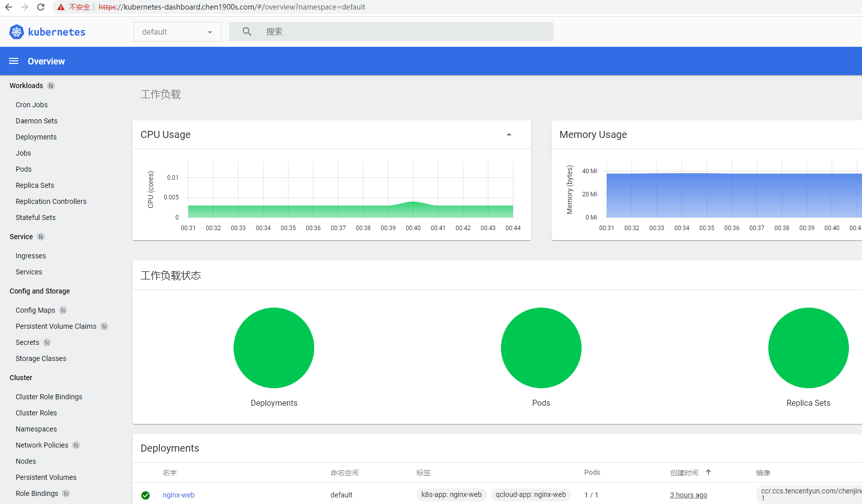Reload the page with browser refresh
Image resolution: width=862 pixels, height=504 pixels.
coord(41,7)
